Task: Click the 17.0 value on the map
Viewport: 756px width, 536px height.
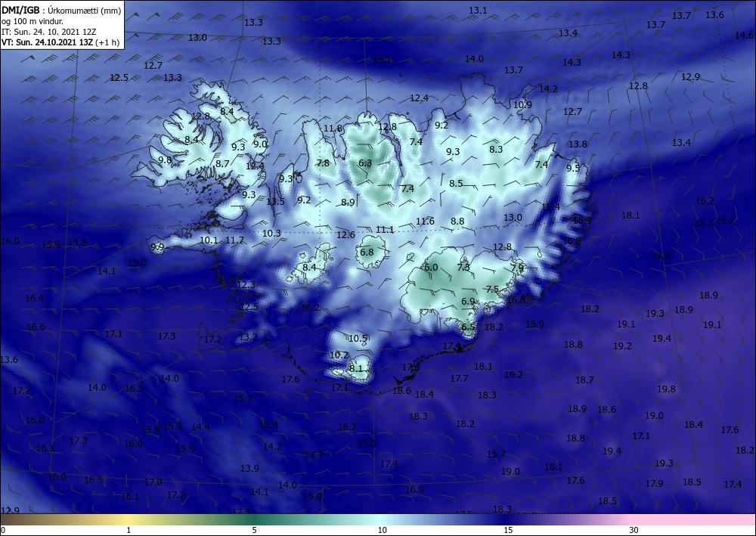Action: click(x=153, y=482)
